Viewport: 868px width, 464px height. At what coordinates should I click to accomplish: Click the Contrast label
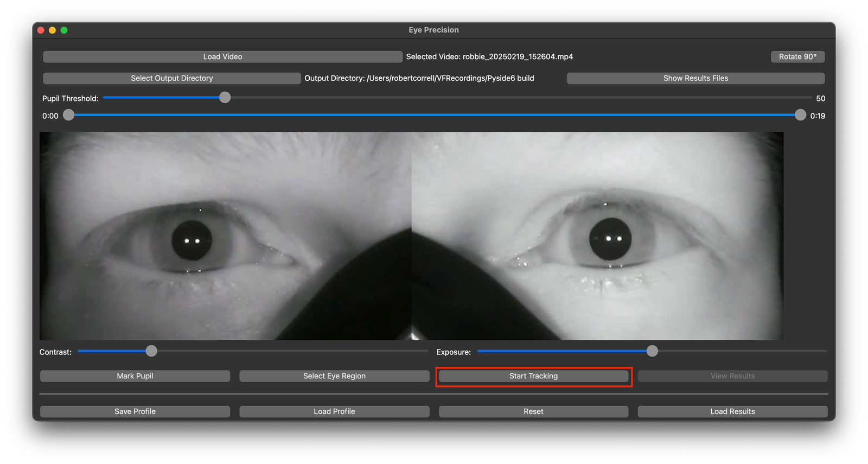click(x=55, y=352)
